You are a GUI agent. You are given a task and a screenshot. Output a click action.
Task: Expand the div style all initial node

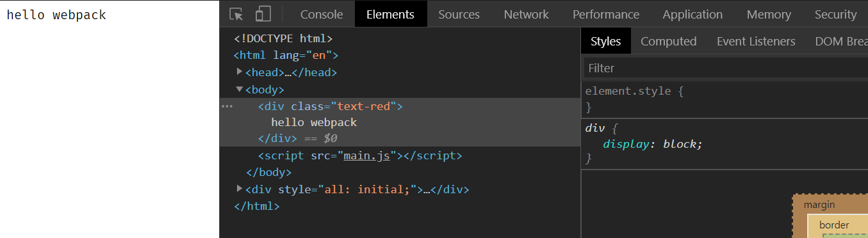240,189
